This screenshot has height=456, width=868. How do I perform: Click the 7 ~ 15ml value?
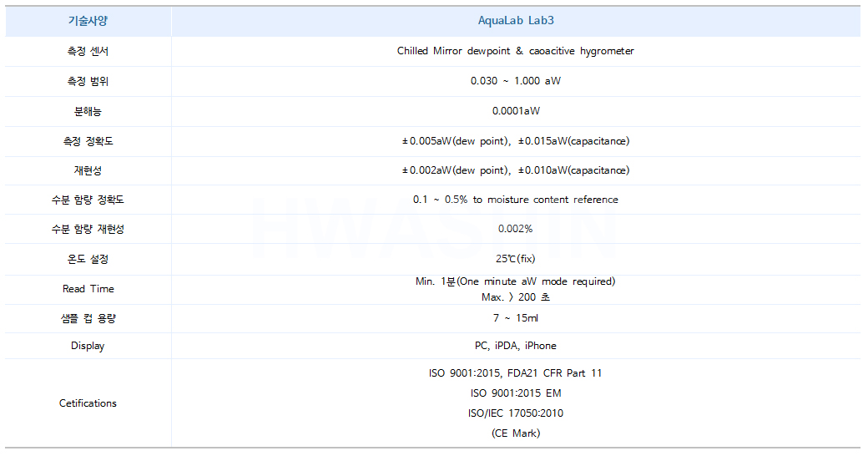point(516,318)
